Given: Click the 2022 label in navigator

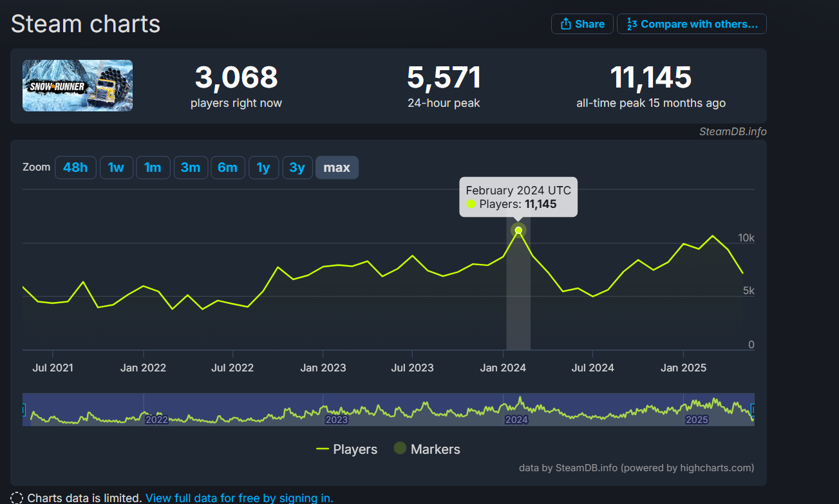Looking at the screenshot, I should click(x=156, y=420).
